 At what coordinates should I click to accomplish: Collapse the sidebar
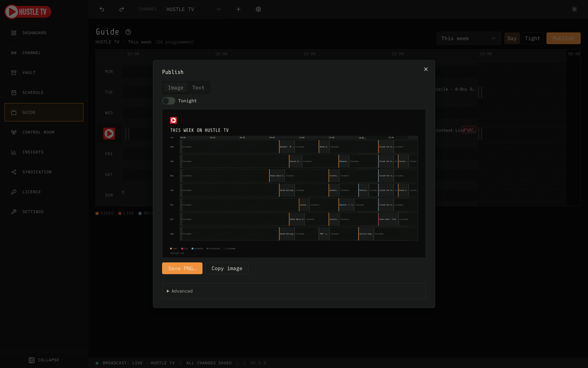[44, 360]
